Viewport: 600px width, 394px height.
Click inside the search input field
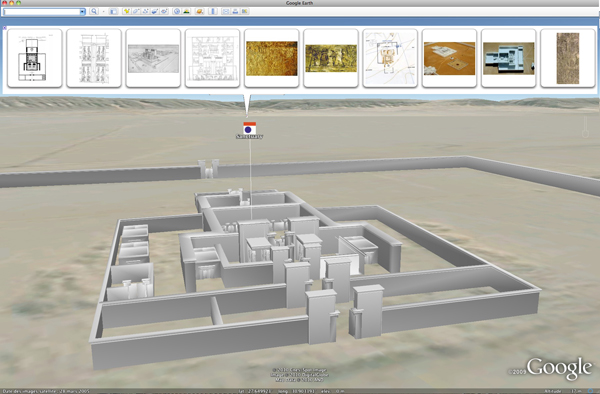tap(41, 12)
